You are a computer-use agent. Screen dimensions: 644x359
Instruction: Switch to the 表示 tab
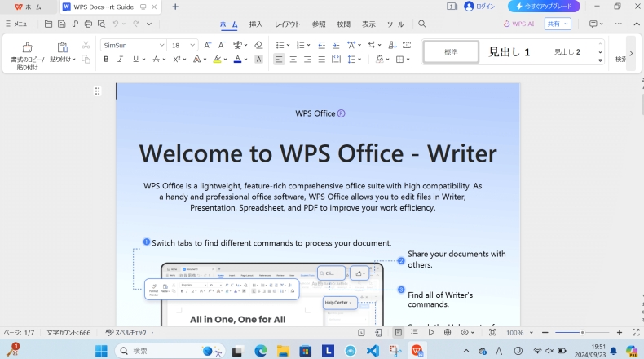[x=368, y=24]
